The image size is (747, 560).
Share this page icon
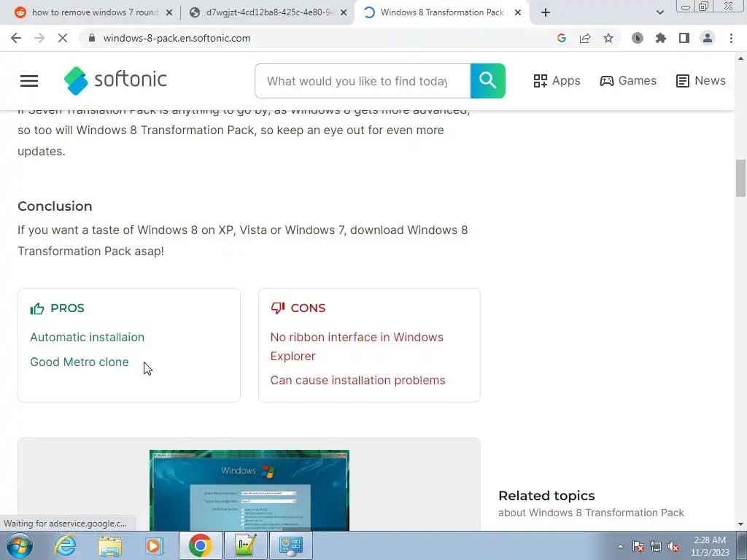585,38
